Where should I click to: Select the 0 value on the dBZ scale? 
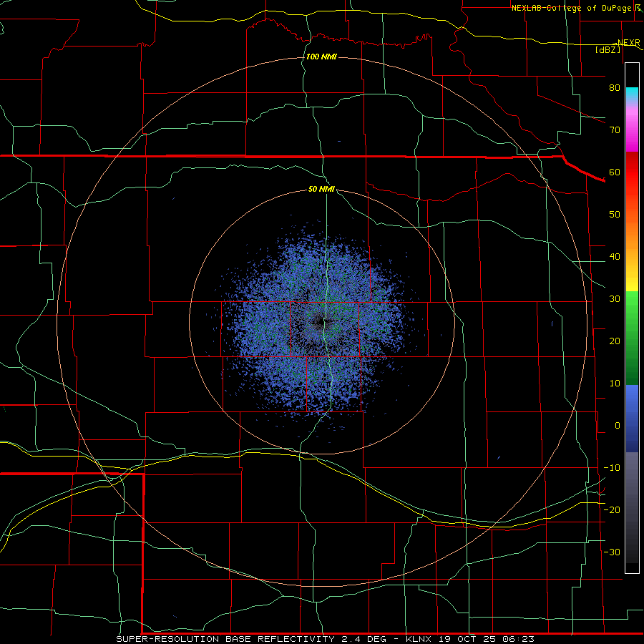[x=618, y=426]
